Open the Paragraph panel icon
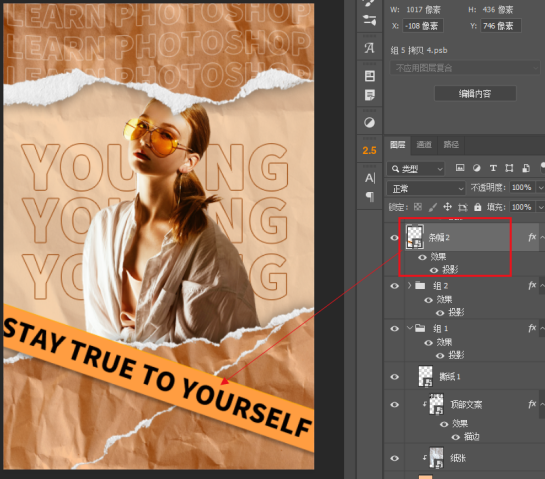This screenshot has width=545, height=479. tap(370, 197)
